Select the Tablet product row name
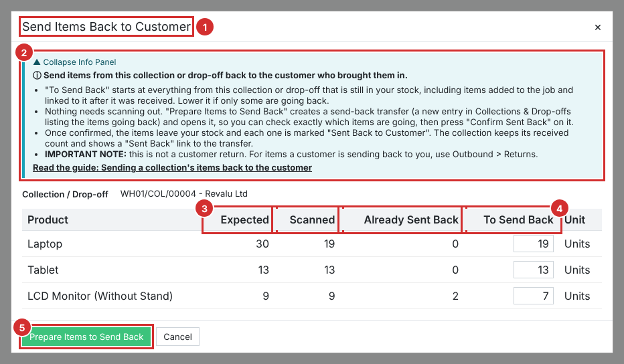The height and width of the screenshot is (364, 624). tap(43, 270)
